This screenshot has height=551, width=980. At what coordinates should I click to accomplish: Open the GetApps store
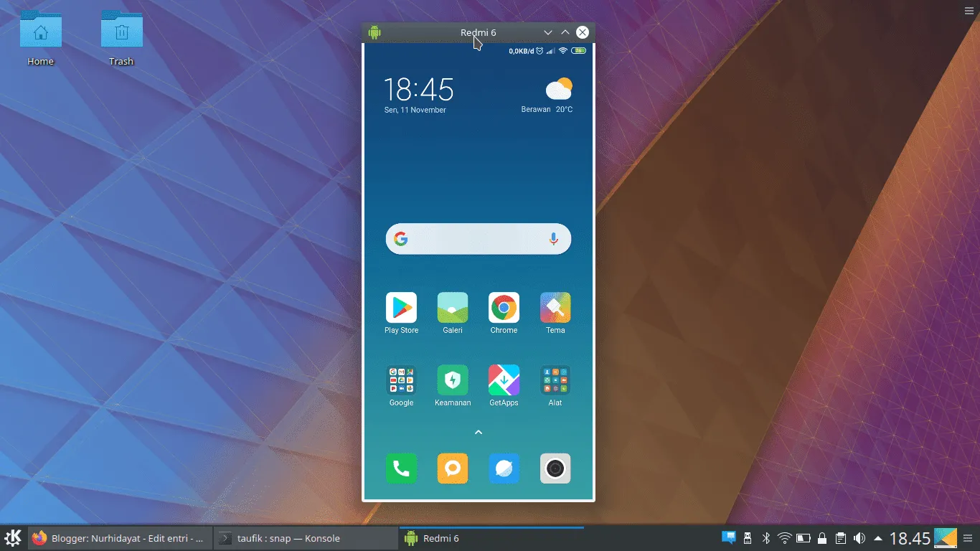(504, 380)
